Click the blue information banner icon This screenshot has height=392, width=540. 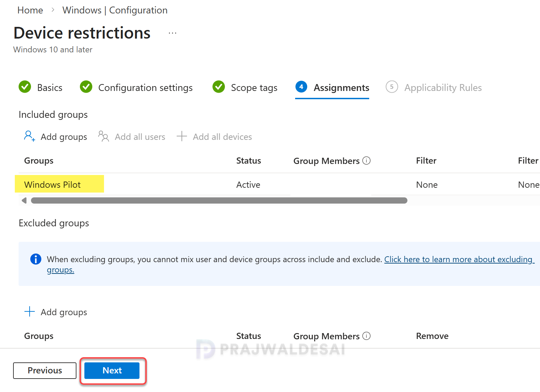(36, 259)
